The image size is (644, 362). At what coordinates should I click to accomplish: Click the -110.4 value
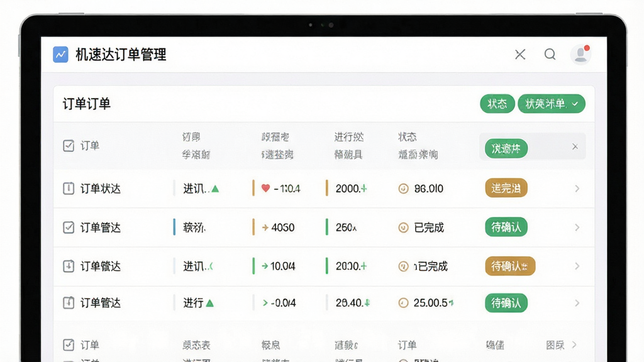point(287,189)
